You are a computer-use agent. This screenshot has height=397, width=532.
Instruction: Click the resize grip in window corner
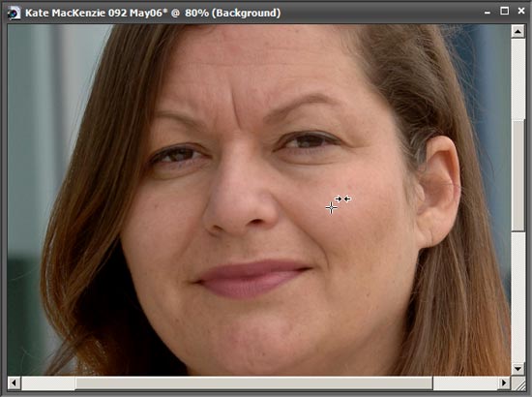pos(518,383)
